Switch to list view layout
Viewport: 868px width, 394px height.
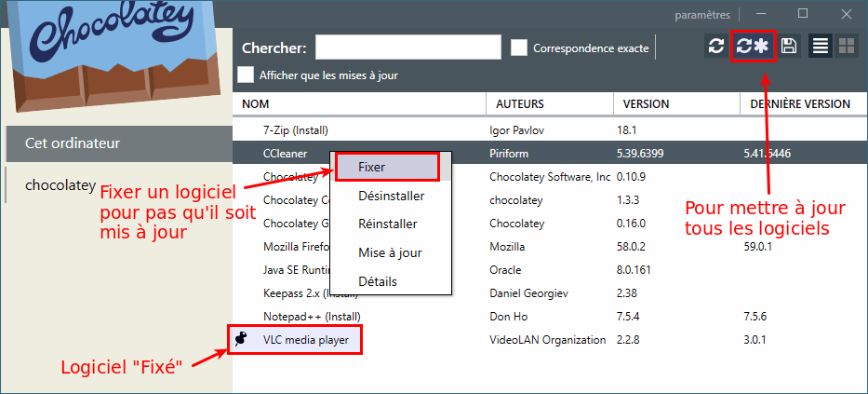coord(821,47)
